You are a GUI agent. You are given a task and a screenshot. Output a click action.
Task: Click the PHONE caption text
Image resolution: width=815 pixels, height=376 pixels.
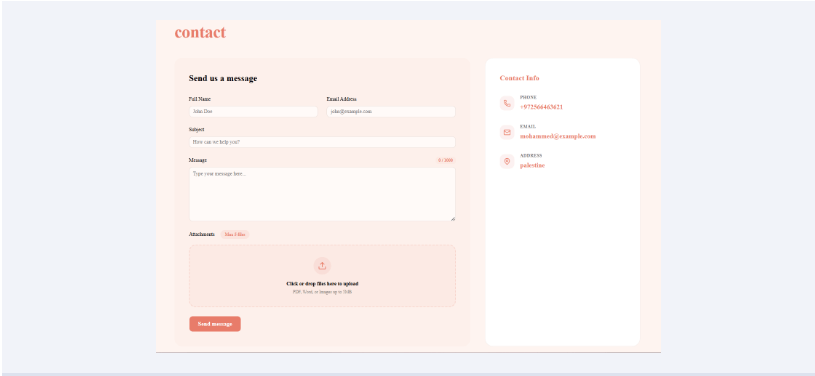(x=528, y=97)
